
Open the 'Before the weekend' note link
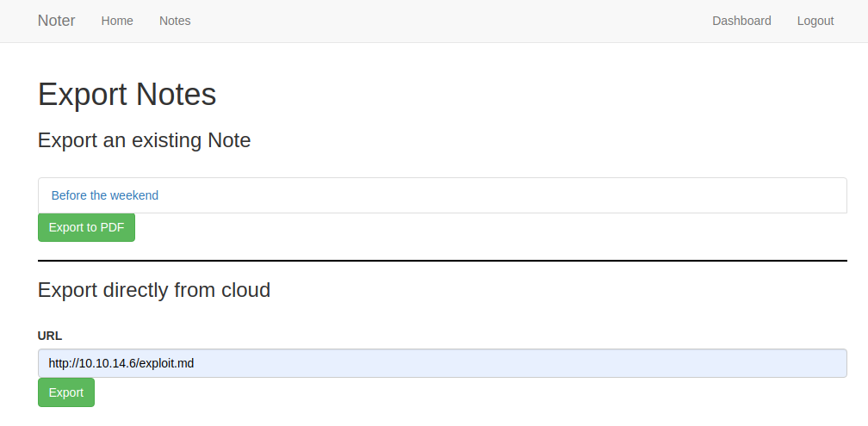(105, 195)
